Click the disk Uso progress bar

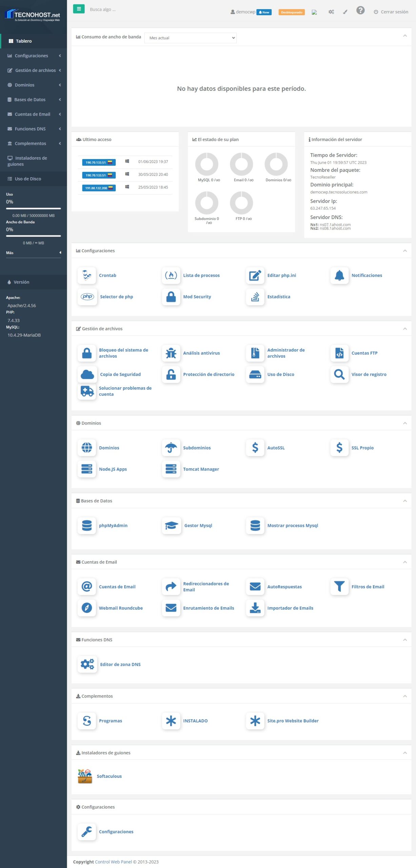pyautogui.click(x=33, y=208)
